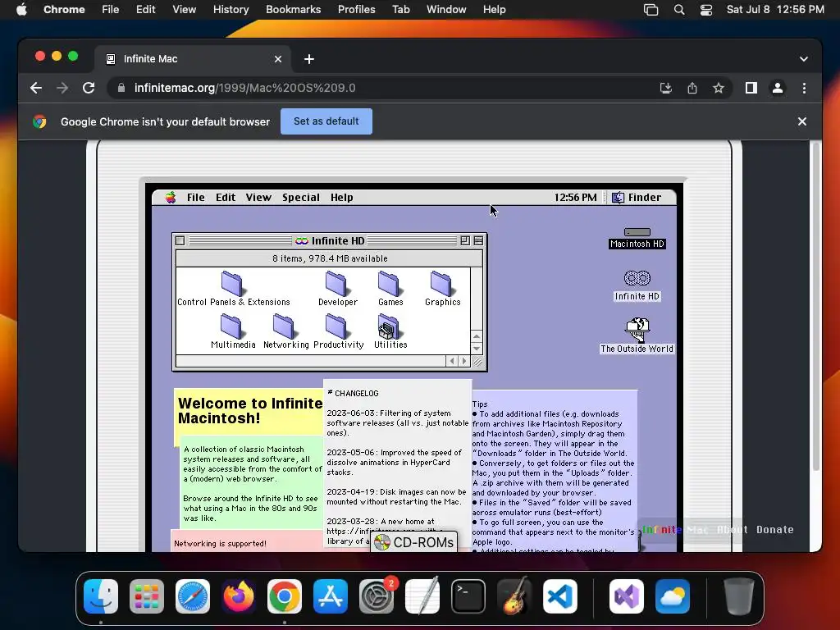Click Set as default button
Image resolution: width=840 pixels, height=630 pixels.
(326, 121)
